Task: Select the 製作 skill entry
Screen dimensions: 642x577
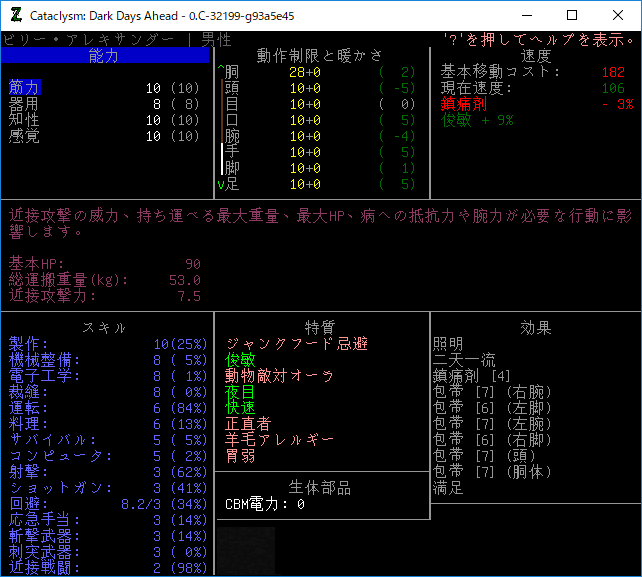Action: 25,344
